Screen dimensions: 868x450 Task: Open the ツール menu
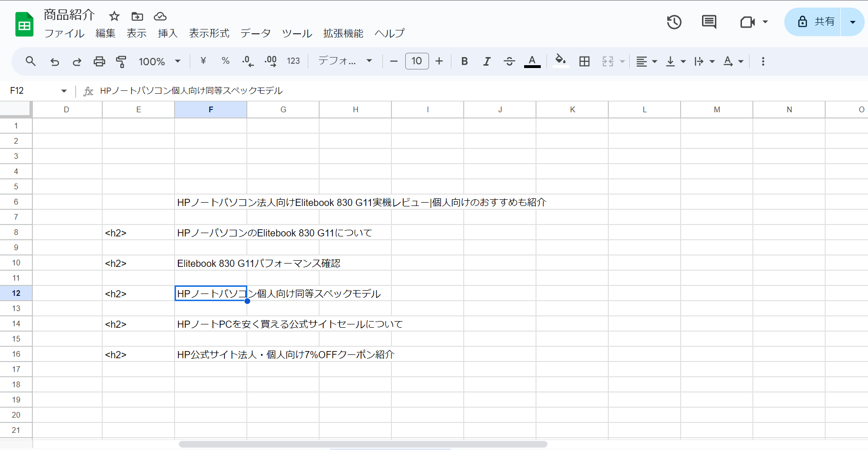[x=297, y=33]
